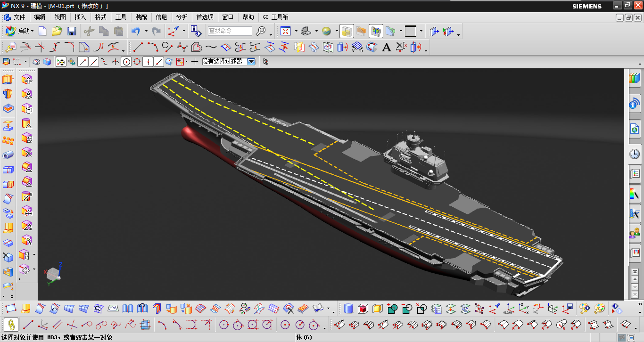Open the 格式 menu
The width and height of the screenshot is (644, 342).
click(x=100, y=17)
